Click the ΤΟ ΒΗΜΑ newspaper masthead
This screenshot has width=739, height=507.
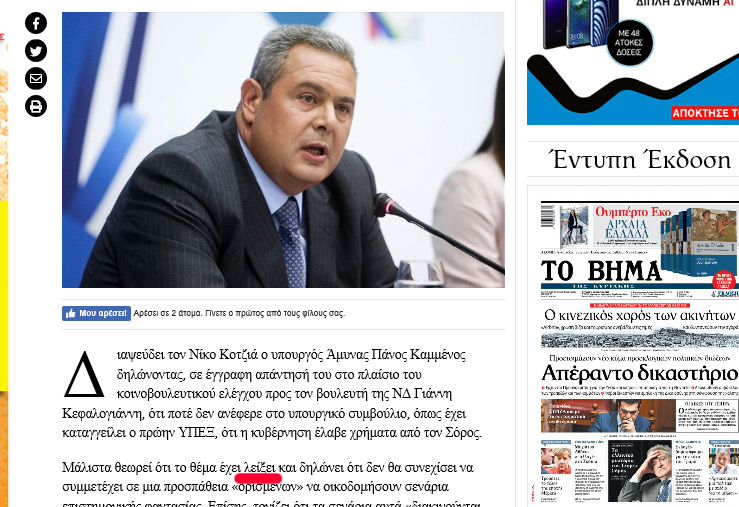tap(601, 271)
